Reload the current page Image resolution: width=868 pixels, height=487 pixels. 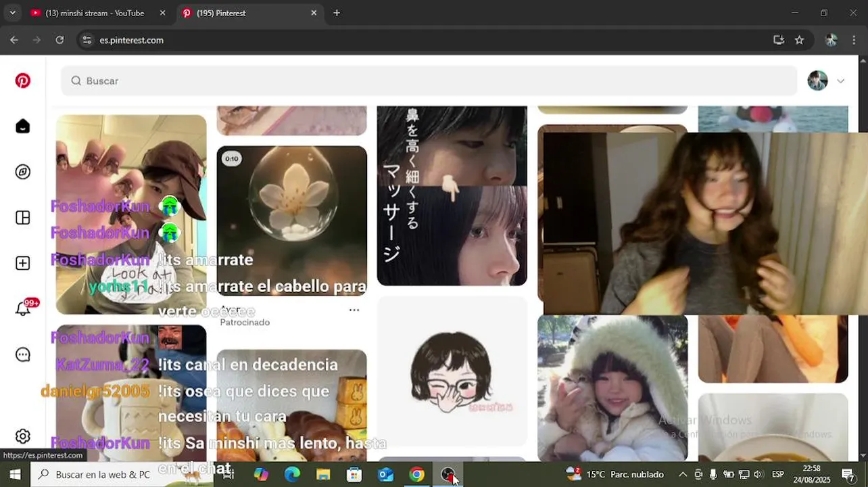pos(59,40)
